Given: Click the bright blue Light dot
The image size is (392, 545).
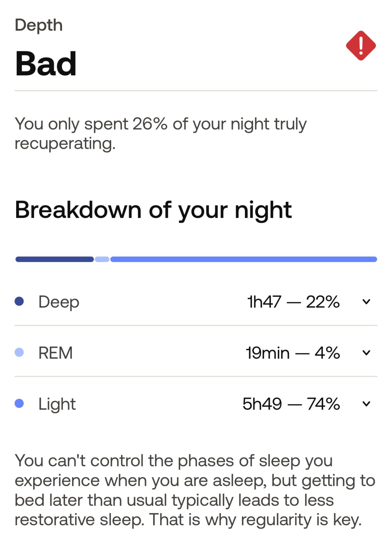Looking at the screenshot, I should pos(19,403).
